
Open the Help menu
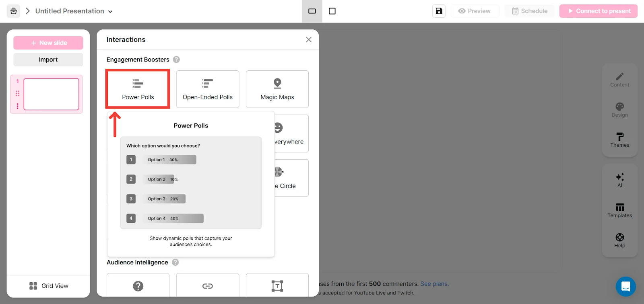[619, 240]
